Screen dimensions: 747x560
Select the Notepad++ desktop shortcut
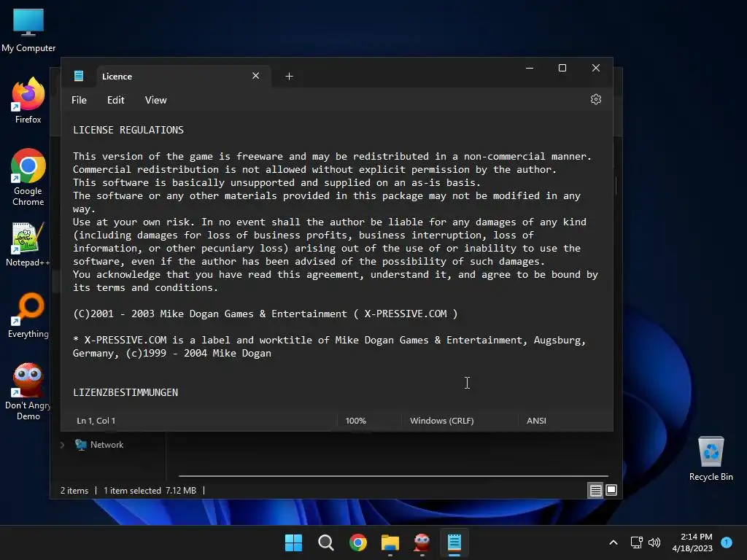(28, 244)
